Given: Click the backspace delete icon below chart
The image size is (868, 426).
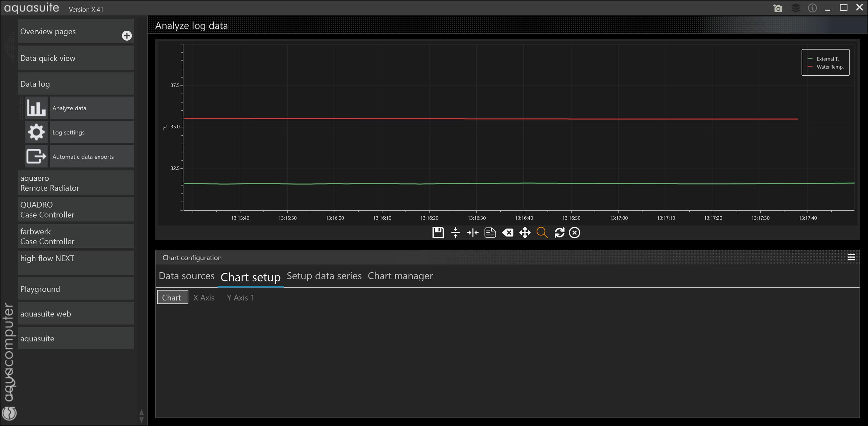Looking at the screenshot, I should (x=508, y=232).
